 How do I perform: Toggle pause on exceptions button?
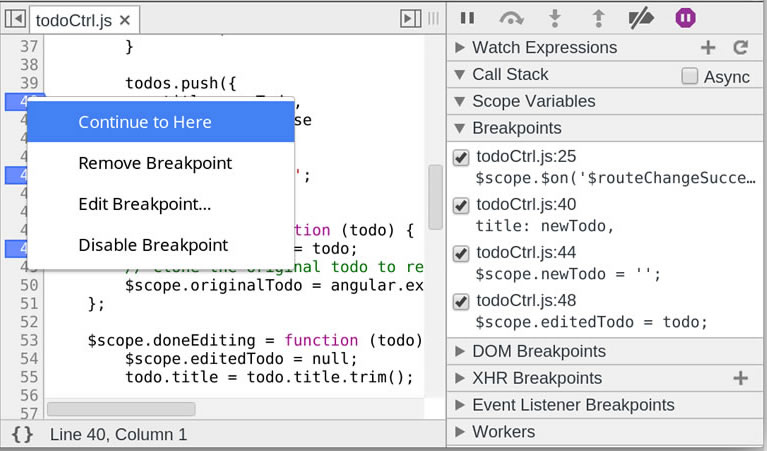(x=685, y=18)
